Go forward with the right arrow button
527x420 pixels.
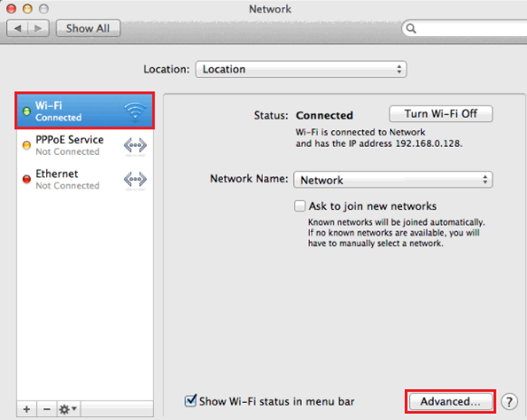click(x=38, y=28)
